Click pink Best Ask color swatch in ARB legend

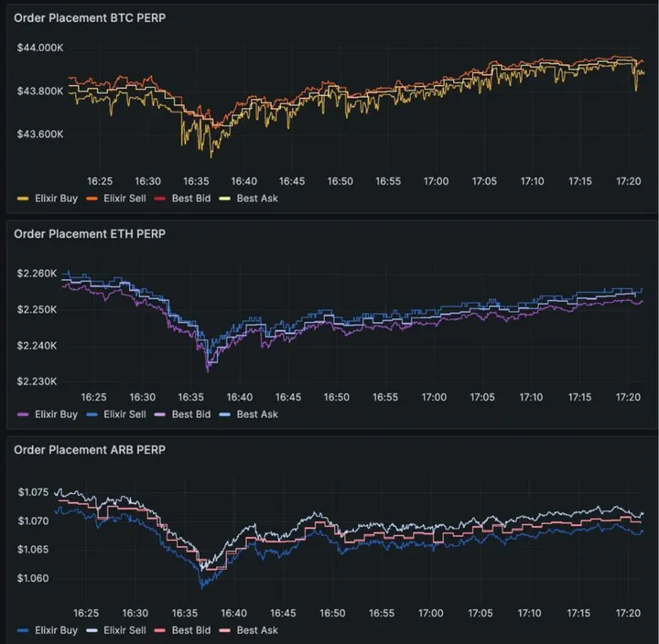[225, 630]
